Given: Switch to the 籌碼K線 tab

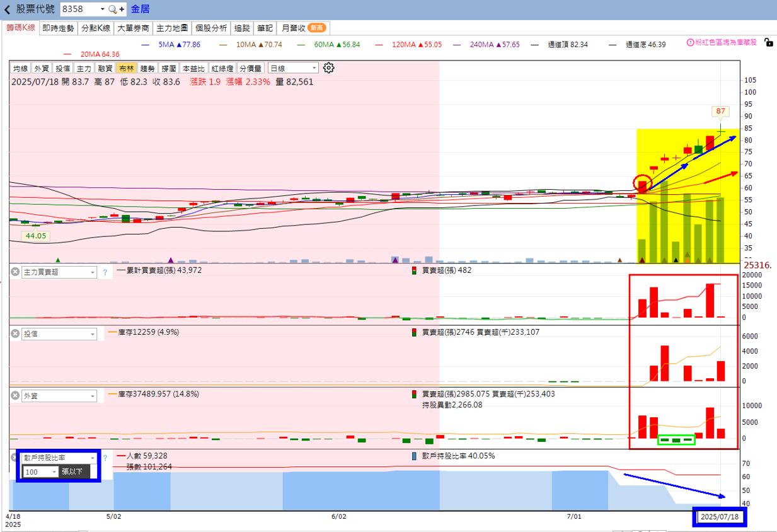Looking at the screenshot, I should point(21,28).
